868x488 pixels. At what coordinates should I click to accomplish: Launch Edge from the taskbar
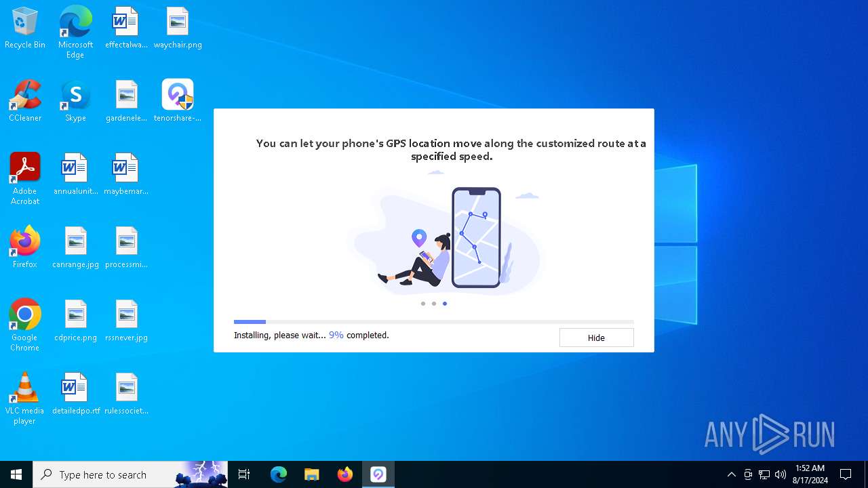pos(279,474)
